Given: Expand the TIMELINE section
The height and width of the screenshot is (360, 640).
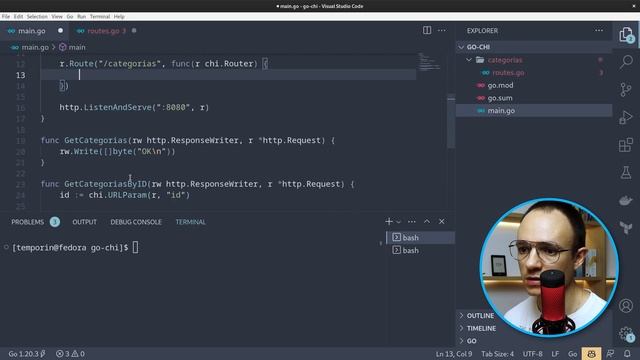Looking at the screenshot, I should (478, 328).
